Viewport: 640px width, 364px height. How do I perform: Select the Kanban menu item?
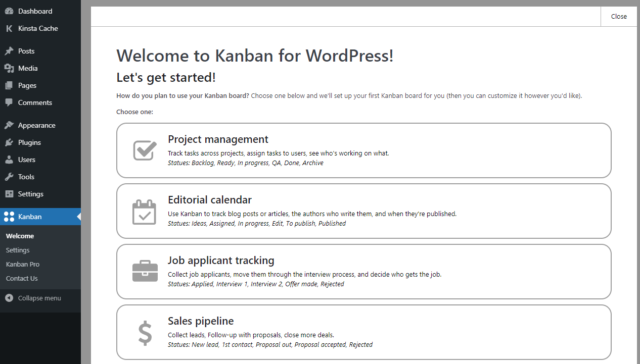[40, 217]
